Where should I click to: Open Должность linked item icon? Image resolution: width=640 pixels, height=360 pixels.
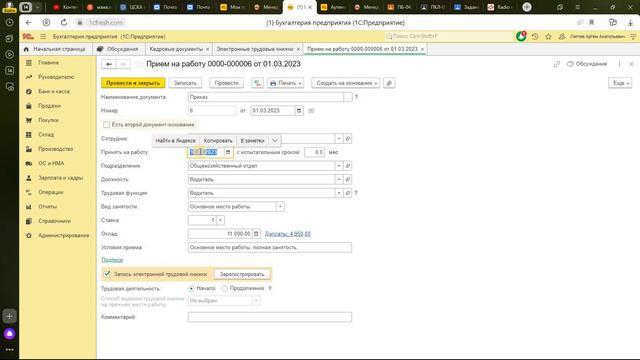pyautogui.click(x=347, y=179)
